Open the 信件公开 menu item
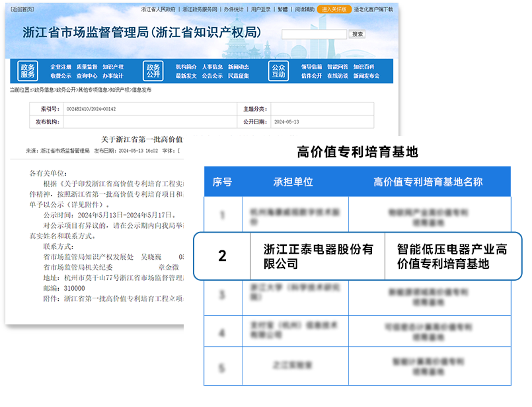The image size is (532, 407). pyautogui.click(x=311, y=75)
